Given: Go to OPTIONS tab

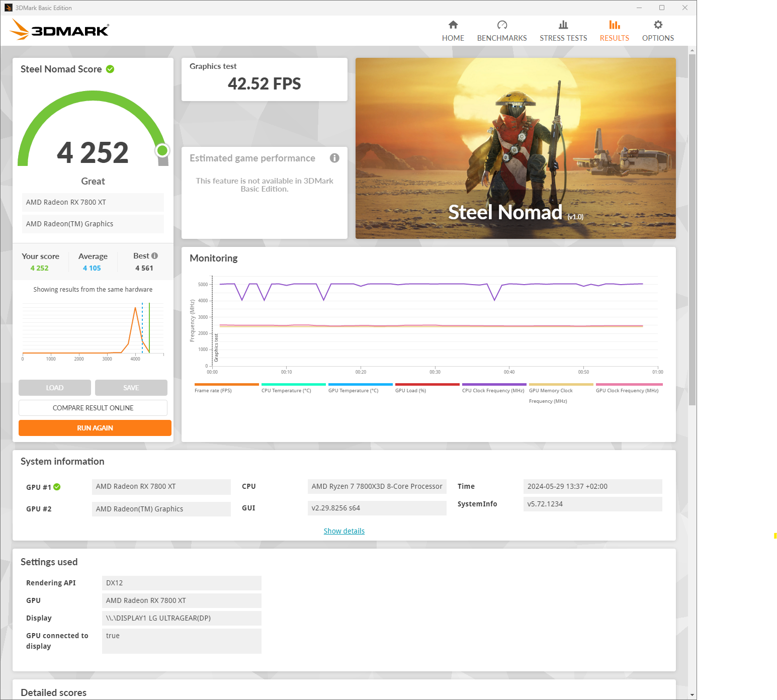Looking at the screenshot, I should (658, 31).
